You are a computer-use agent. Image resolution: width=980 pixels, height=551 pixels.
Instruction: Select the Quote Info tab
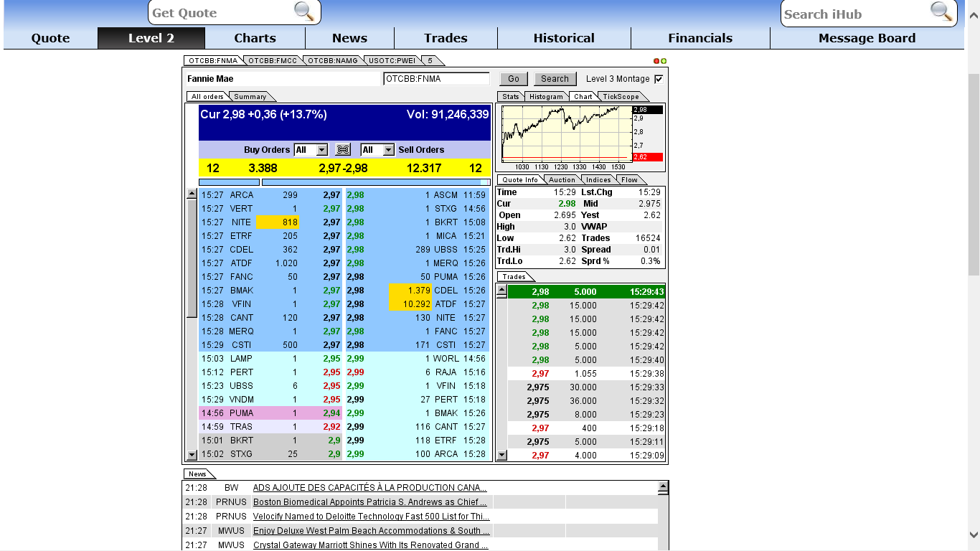pyautogui.click(x=520, y=180)
